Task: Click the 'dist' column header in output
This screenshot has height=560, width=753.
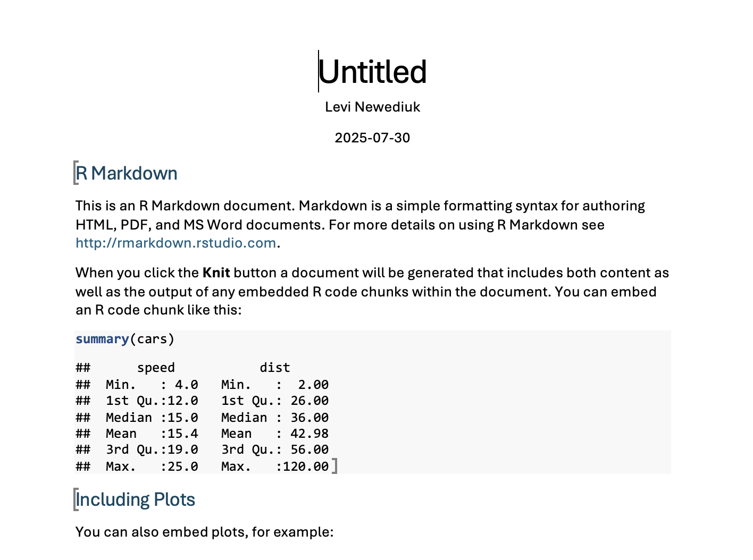Action: [275, 368]
